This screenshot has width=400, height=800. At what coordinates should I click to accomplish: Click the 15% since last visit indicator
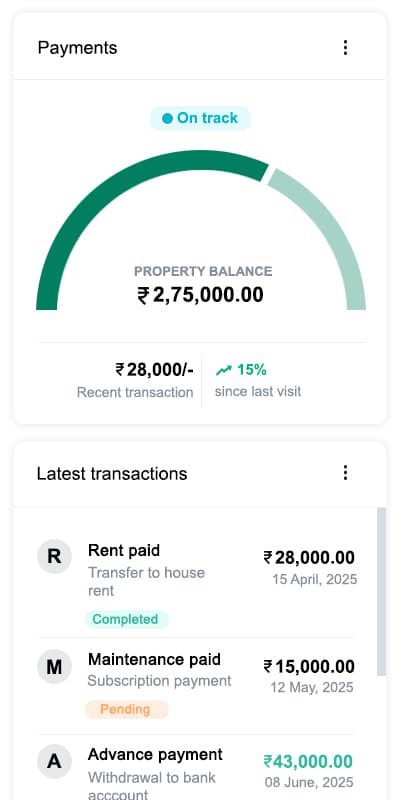tap(241, 370)
